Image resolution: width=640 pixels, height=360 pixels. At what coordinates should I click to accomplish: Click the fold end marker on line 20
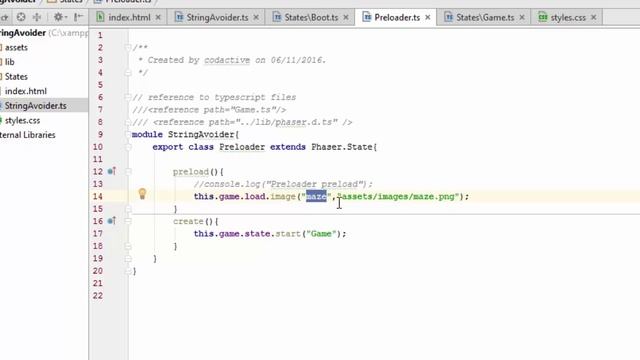coord(128,271)
